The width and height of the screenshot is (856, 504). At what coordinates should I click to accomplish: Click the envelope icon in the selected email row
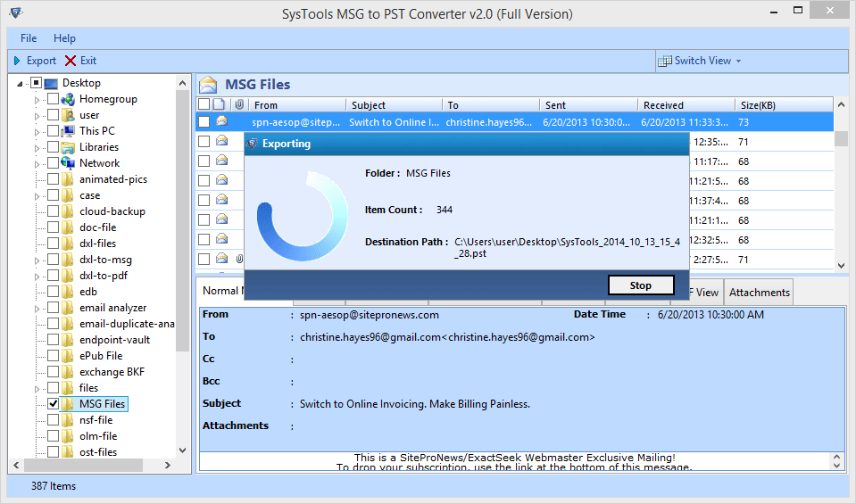coord(221,121)
